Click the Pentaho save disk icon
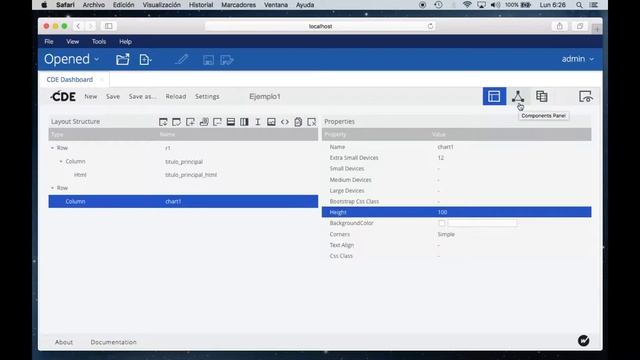The image size is (640, 360). point(208,60)
